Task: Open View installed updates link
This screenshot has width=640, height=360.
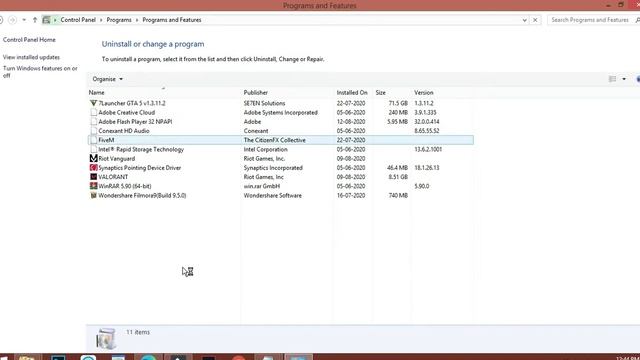Action: pyautogui.click(x=31, y=57)
